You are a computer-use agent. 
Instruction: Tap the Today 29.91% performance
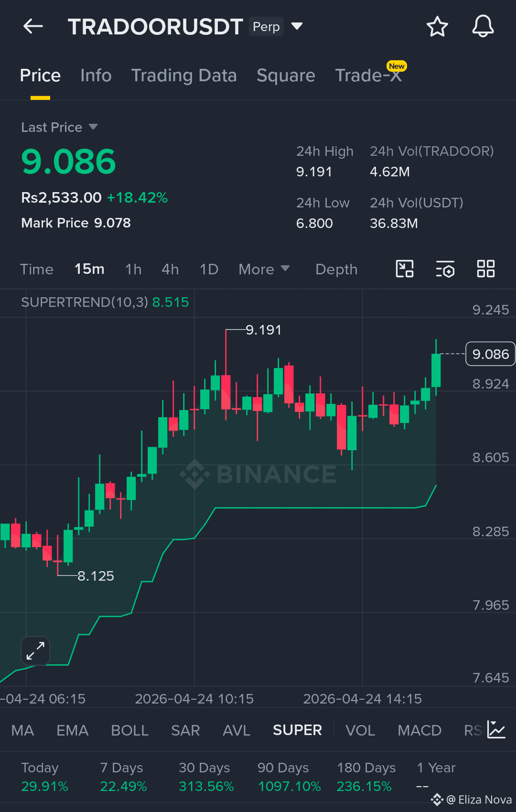pyautogui.click(x=44, y=777)
